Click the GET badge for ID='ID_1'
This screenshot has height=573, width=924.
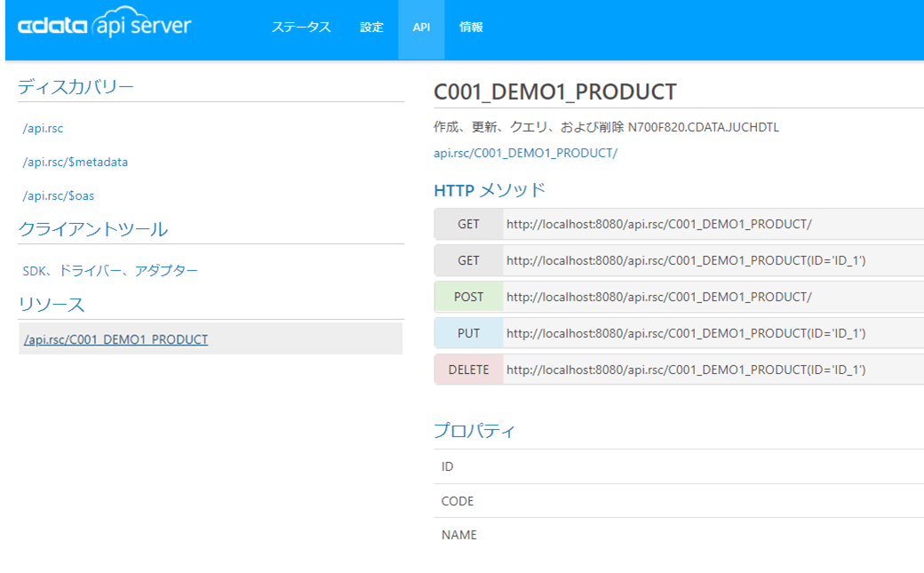tap(468, 260)
